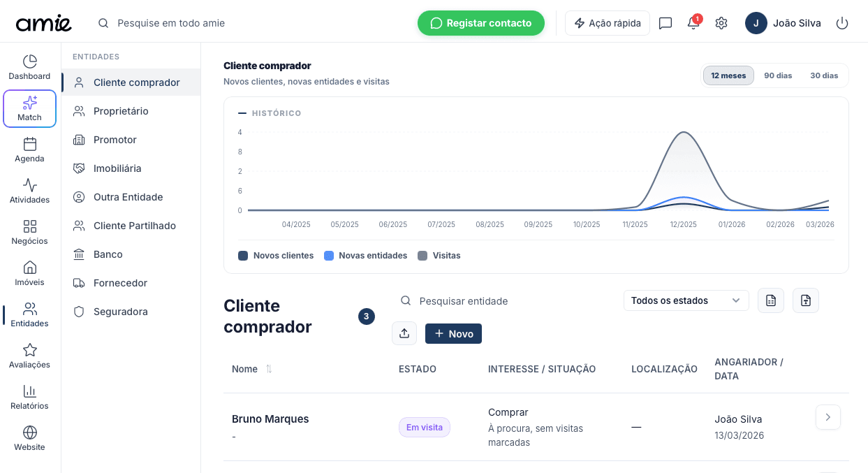Toggle the Nome column sort arrow
This screenshot has height=473, width=868.
click(x=269, y=369)
